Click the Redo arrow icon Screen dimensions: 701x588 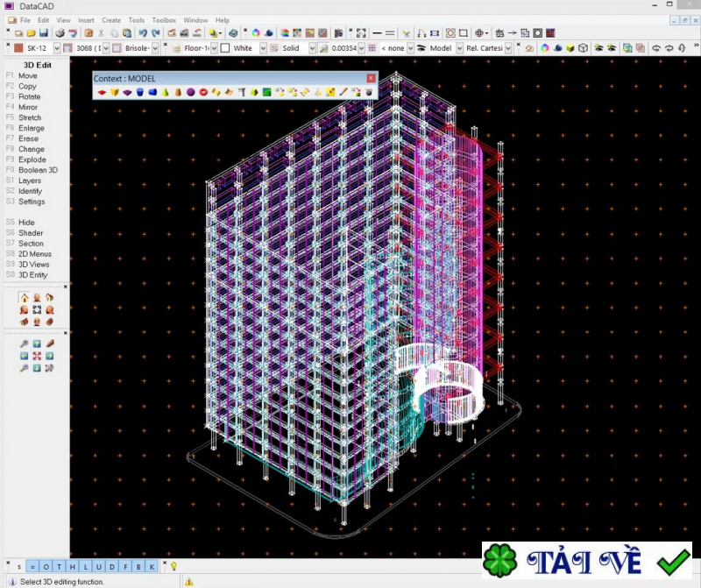click(x=156, y=33)
